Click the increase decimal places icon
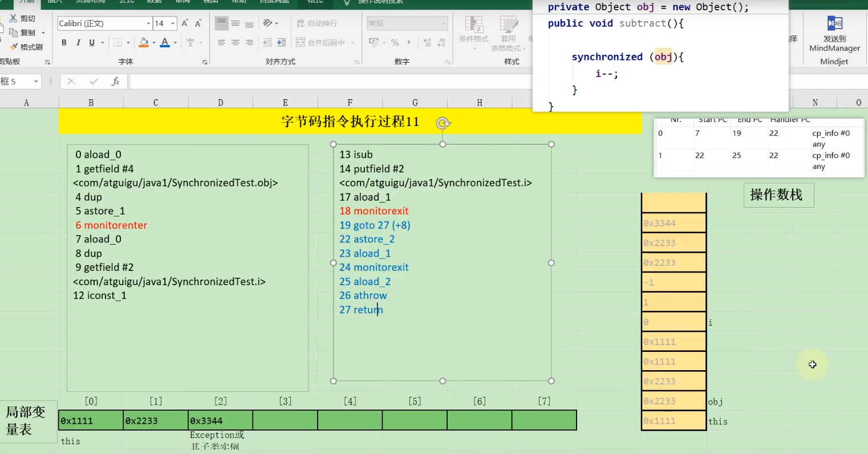 click(x=427, y=43)
